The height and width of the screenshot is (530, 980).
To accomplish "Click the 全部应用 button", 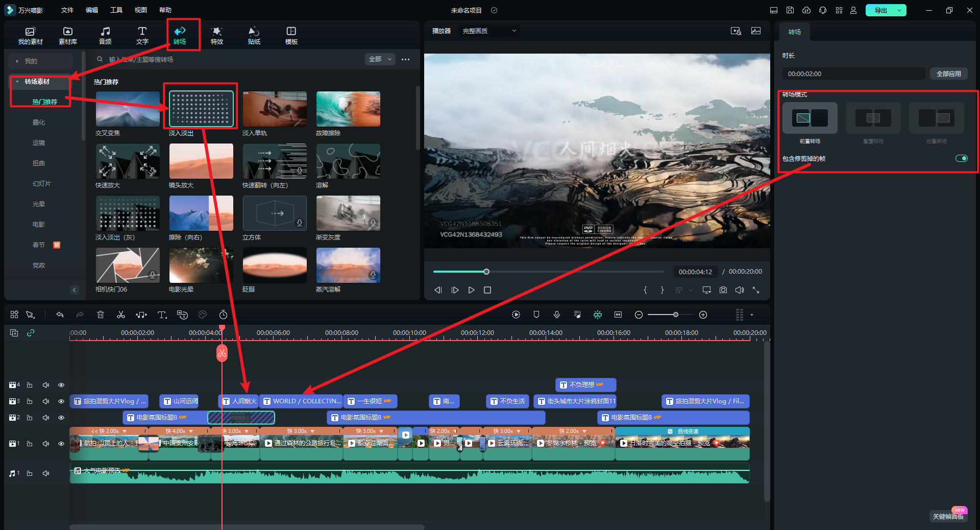I will 948,74.
